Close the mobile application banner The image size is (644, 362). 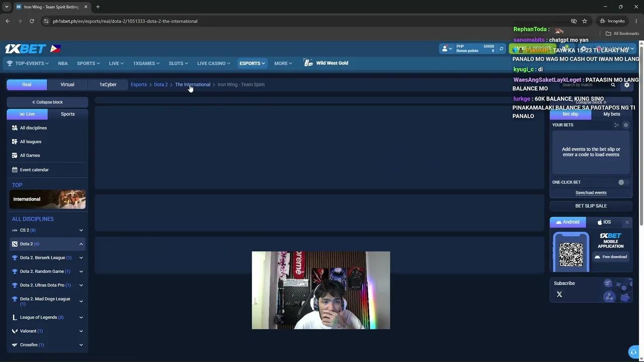(x=627, y=222)
